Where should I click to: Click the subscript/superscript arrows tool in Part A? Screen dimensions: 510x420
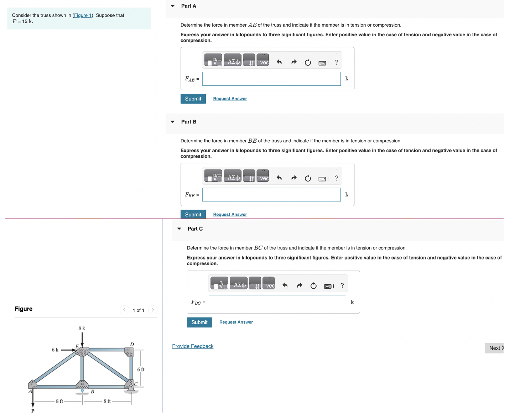tap(249, 60)
